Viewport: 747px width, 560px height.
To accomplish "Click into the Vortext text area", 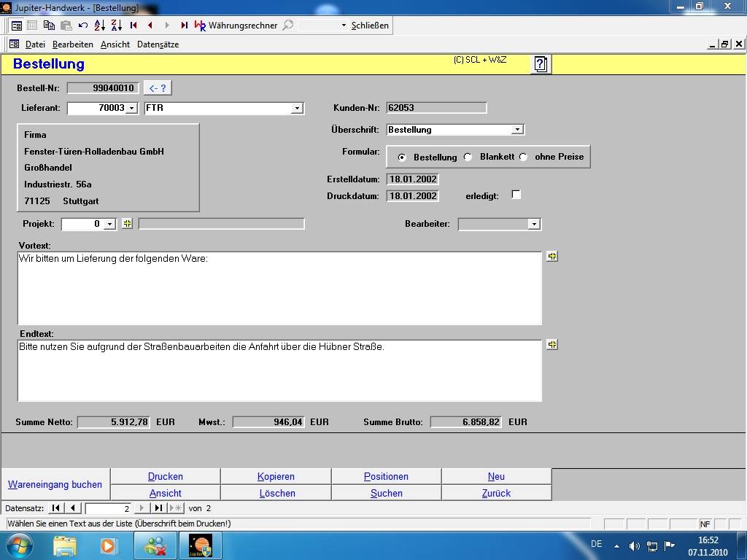I will click(x=279, y=288).
